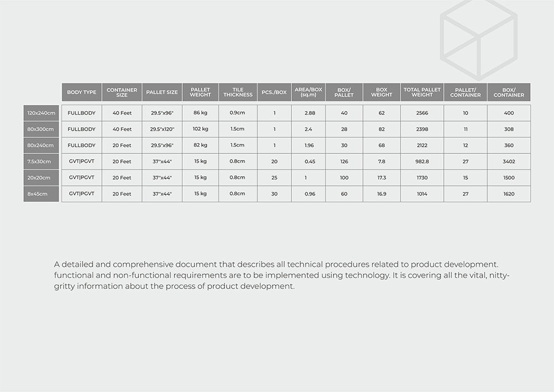Select the TOTAL PALLET WEIGHT header
Screen dimensions: 554x392
click(422, 92)
